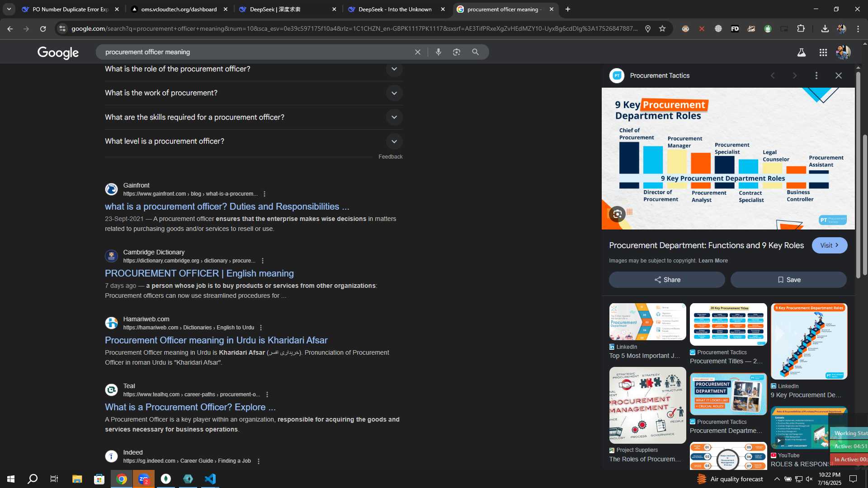The width and height of the screenshot is (868, 488).
Task: Open 'PROCUREMENT OFFICER | English meaning' link
Action: tap(199, 273)
